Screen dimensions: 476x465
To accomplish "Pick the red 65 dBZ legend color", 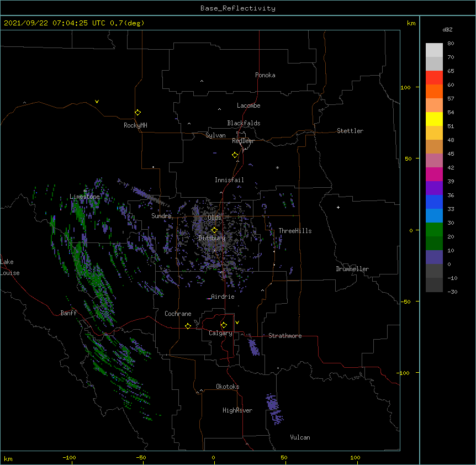I will [434, 77].
